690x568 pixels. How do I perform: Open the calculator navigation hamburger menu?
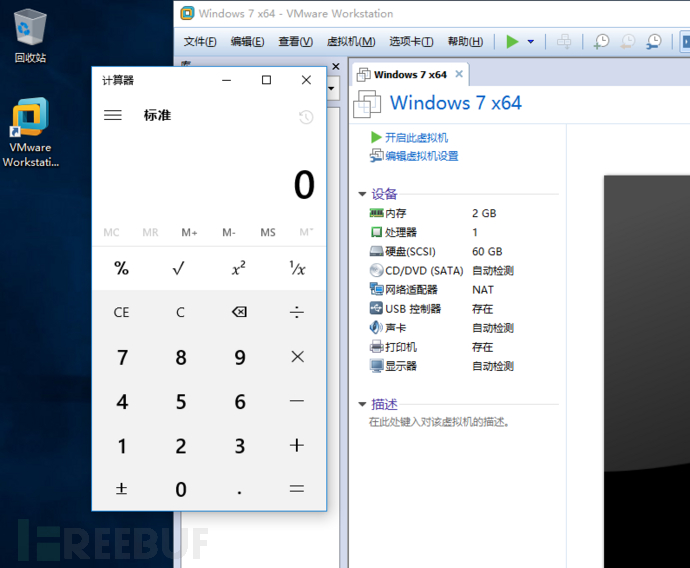(x=113, y=115)
